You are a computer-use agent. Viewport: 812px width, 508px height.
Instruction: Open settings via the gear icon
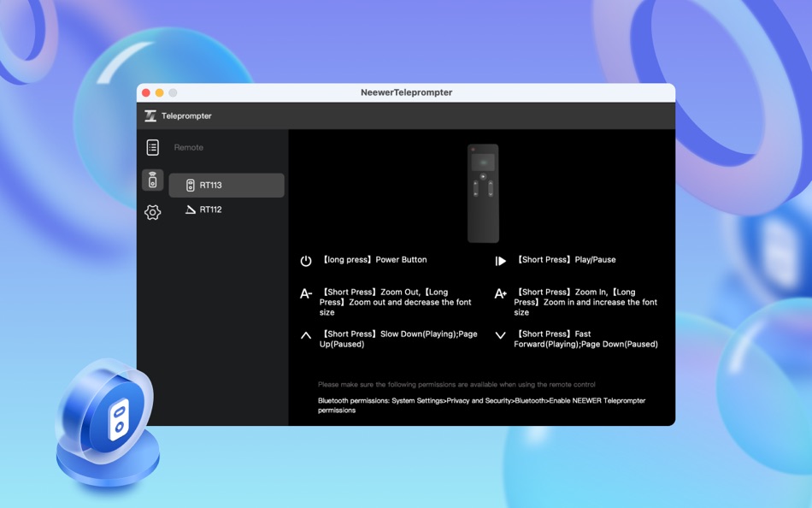[153, 212]
